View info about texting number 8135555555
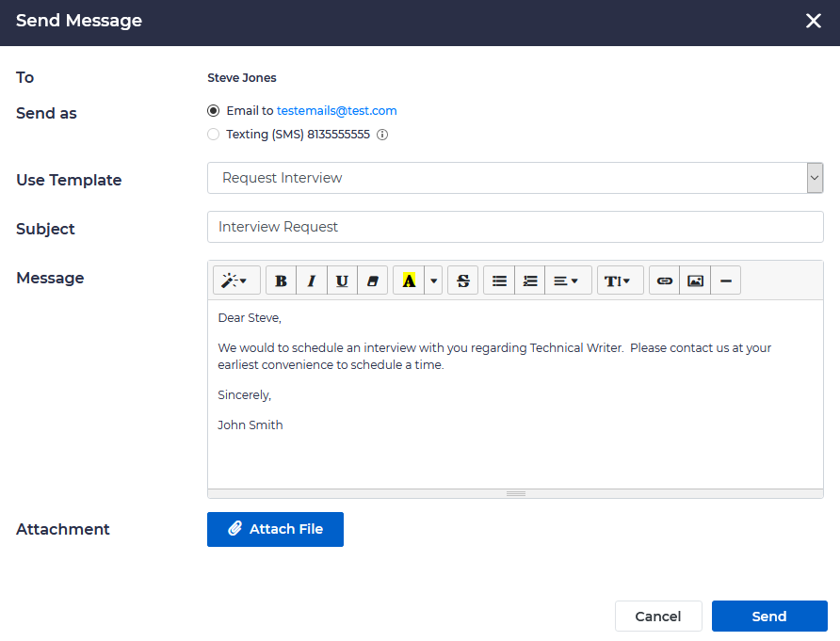This screenshot has height=641, width=840. [384, 134]
